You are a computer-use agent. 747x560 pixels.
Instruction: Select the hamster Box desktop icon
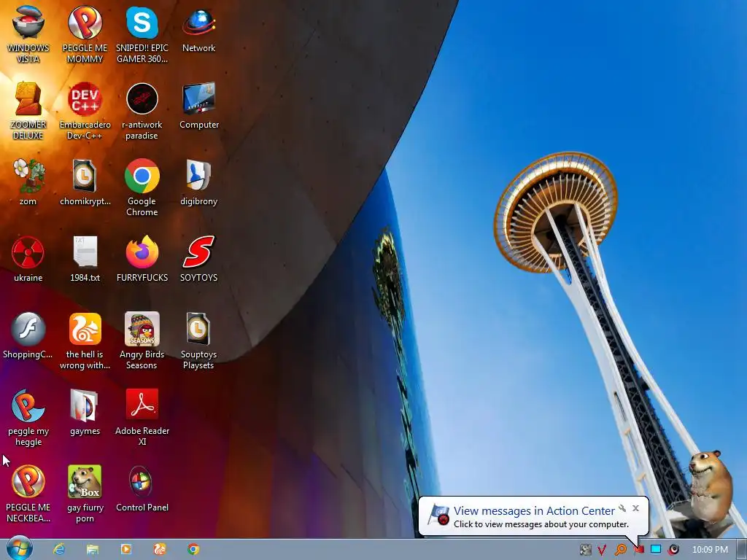click(85, 494)
